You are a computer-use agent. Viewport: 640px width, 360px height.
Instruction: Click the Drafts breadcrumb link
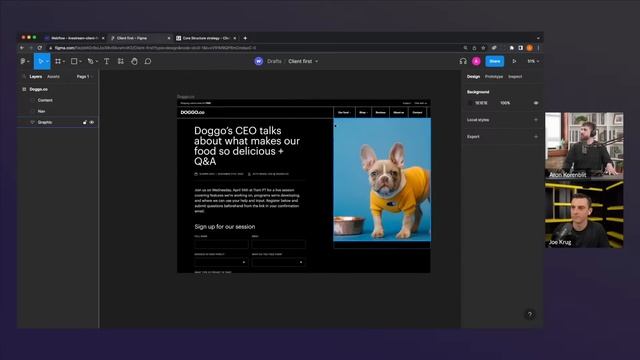pos(274,61)
